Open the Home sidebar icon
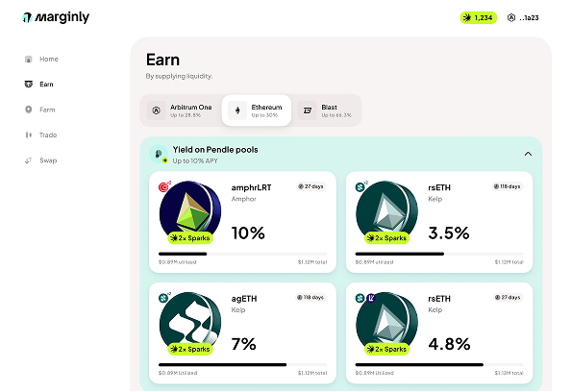The image size is (571, 392). click(x=29, y=59)
